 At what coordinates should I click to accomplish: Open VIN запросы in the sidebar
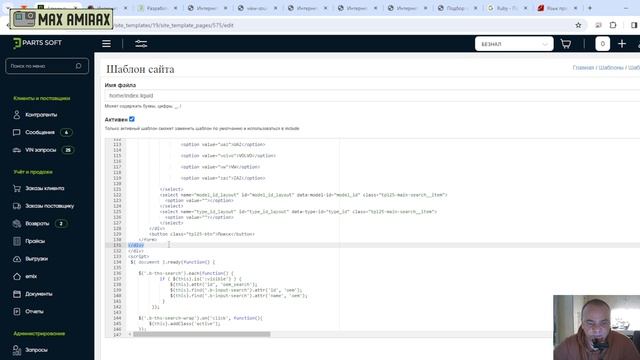(x=40, y=150)
